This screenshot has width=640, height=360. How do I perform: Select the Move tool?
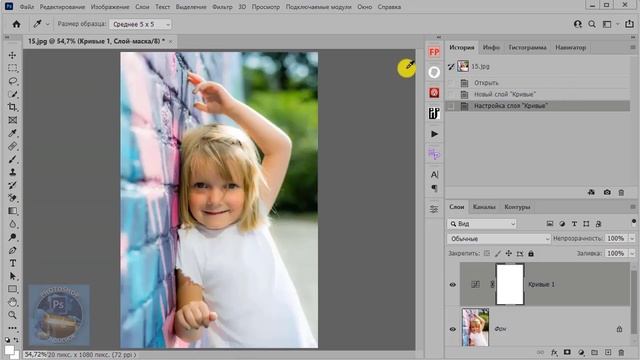tap(12, 55)
